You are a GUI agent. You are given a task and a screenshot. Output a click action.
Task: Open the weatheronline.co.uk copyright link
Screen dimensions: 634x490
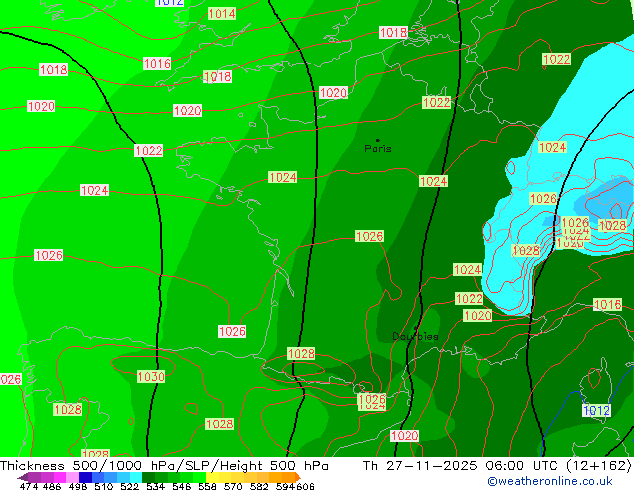pos(550,481)
